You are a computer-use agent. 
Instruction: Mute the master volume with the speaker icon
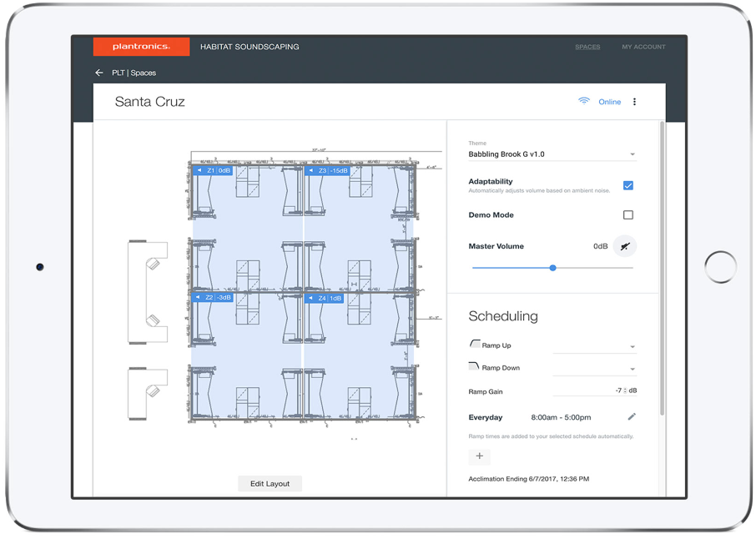coord(625,246)
